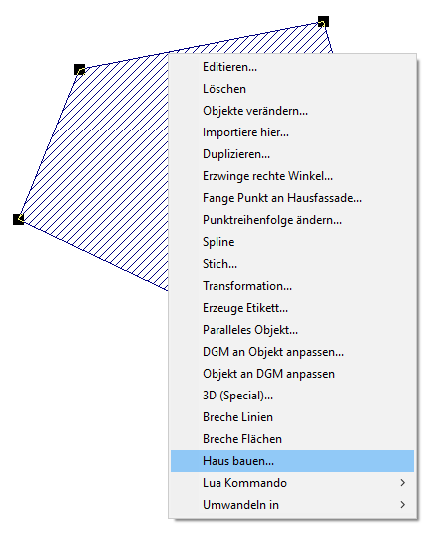Choose Fange Punkt an Hausfassade...
Screen dimensions: 435x534
click(x=292, y=198)
